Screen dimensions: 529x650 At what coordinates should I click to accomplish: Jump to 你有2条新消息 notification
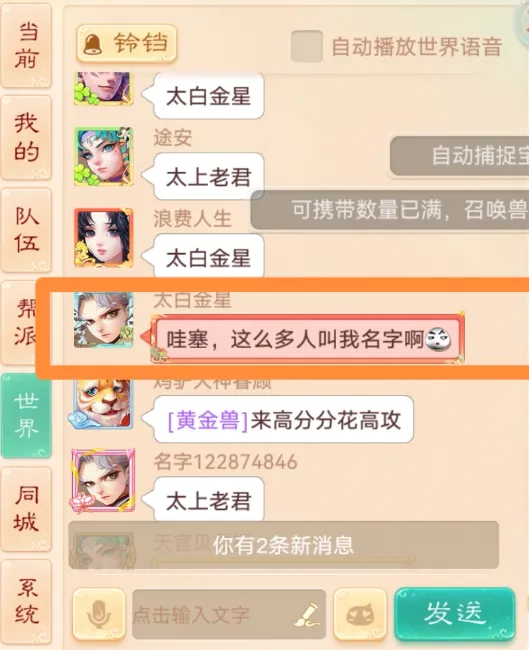pyautogui.click(x=284, y=545)
